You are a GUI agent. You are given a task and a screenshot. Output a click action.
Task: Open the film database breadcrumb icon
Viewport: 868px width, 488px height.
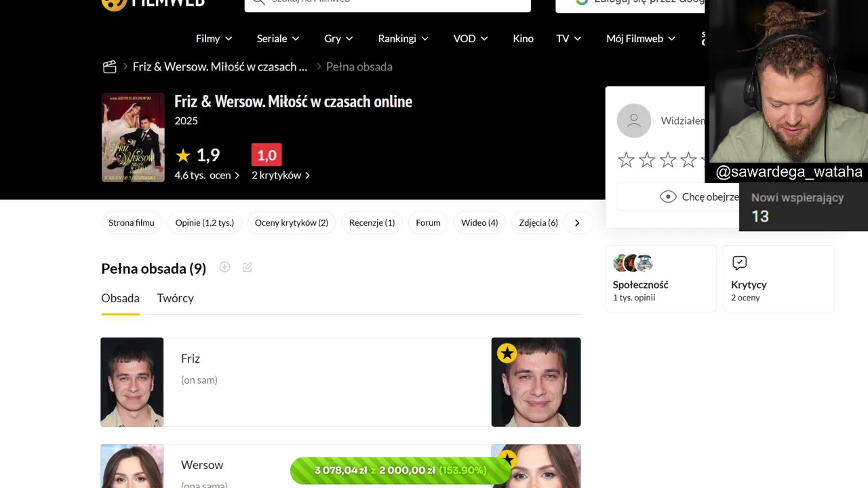[110, 66]
